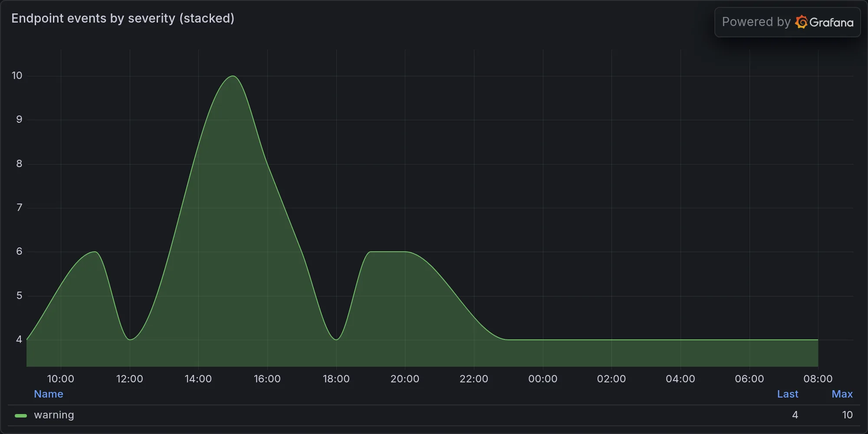Click the y-axis label 9

(19, 119)
